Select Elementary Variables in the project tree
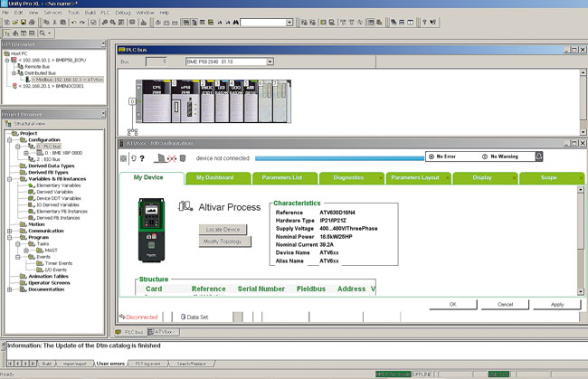Image resolution: width=588 pixels, height=379 pixels. 59,185
